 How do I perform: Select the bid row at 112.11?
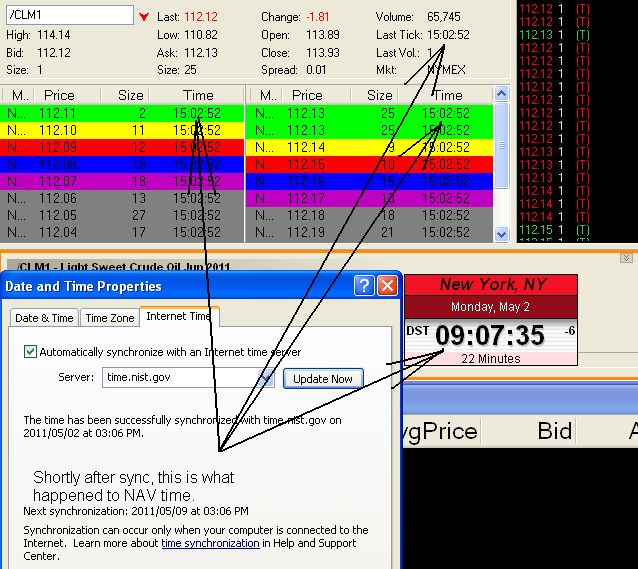pyautogui.click(x=122, y=113)
